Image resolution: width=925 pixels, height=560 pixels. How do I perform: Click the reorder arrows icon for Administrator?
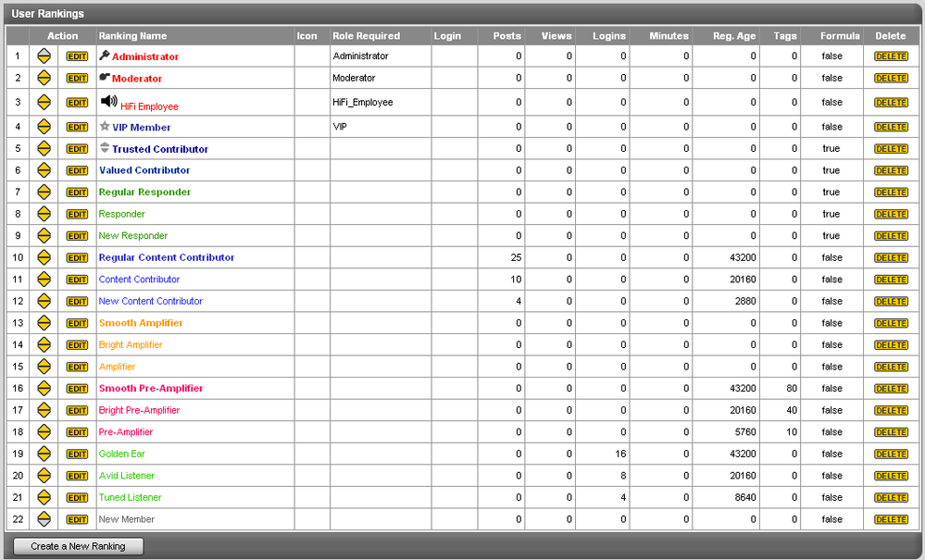(x=44, y=56)
